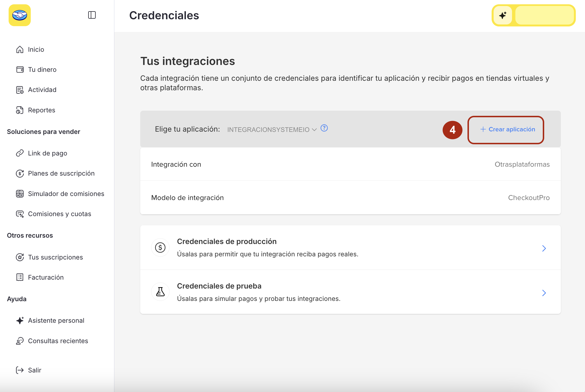Screen dimensions: 585x392
Task: Go to Inicio in the sidebar
Action: 36,49
